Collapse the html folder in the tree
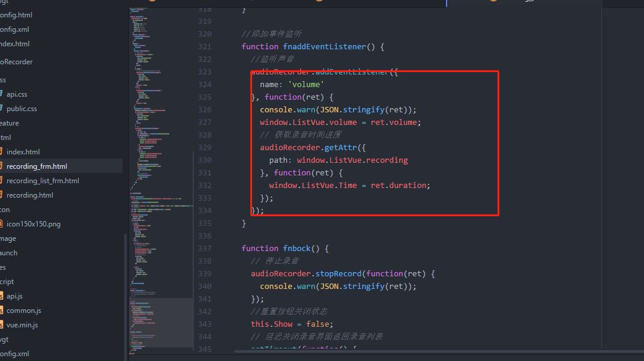Image resolution: width=644 pixels, height=361 pixels. click(7, 138)
